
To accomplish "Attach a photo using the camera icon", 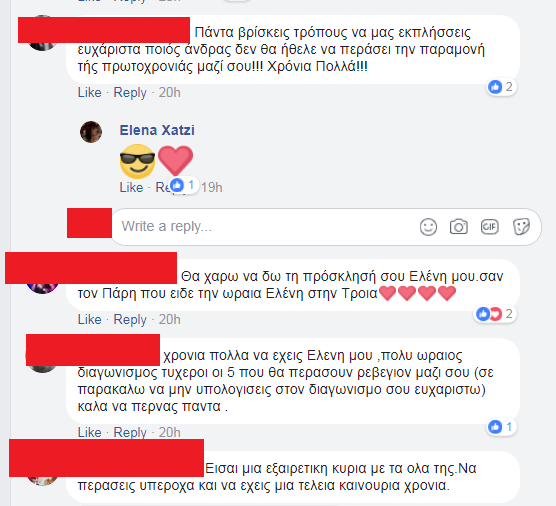I will 459,227.
